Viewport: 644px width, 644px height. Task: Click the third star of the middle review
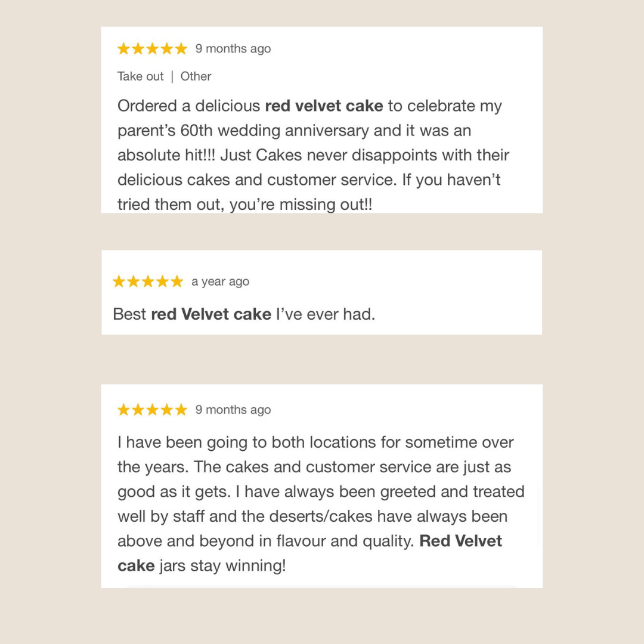(148, 281)
